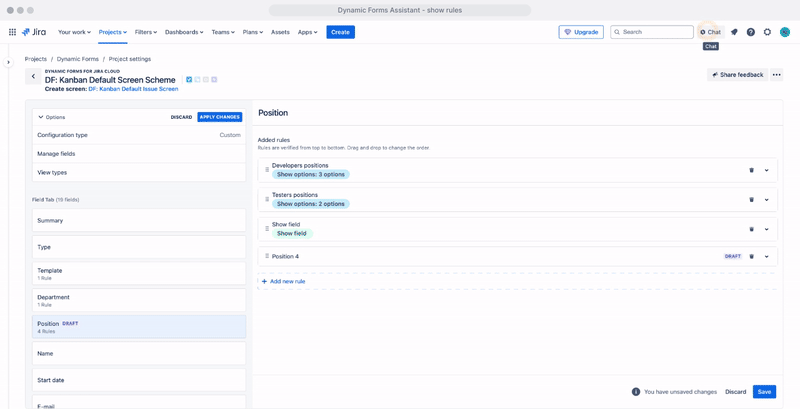Screen dimensions: 800x409
Task: Open the app switcher grid icon
Action: coord(12,32)
